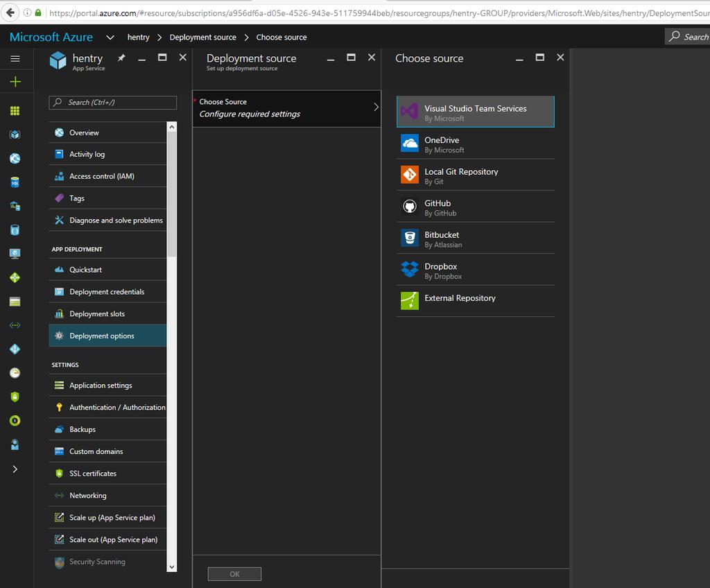Minimize the hentry blade
Viewport: 710px width, 588px height.
(141, 60)
